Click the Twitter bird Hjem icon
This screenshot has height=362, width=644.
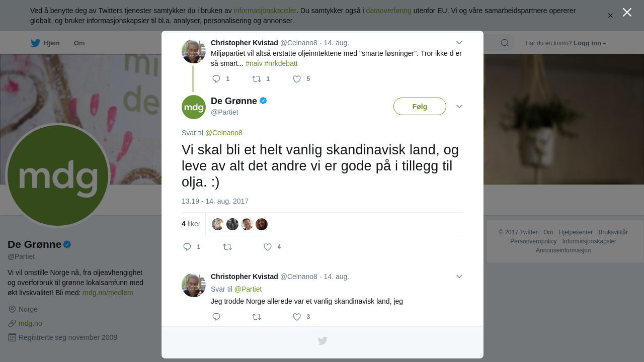(35, 43)
